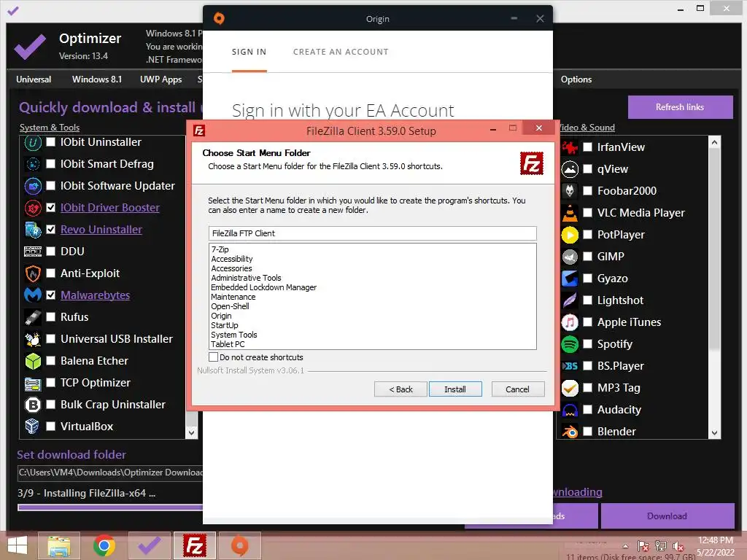This screenshot has height=560, width=747.
Task: Select the Sign In tab in Origin
Action: pyautogui.click(x=249, y=52)
